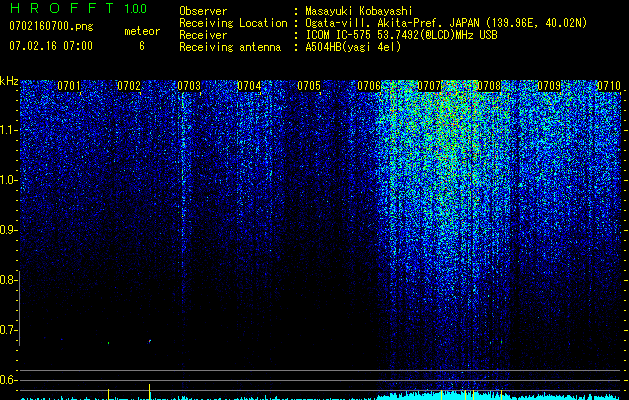Click the Receiver label
This screenshot has width=629, height=400.
pos(203,35)
